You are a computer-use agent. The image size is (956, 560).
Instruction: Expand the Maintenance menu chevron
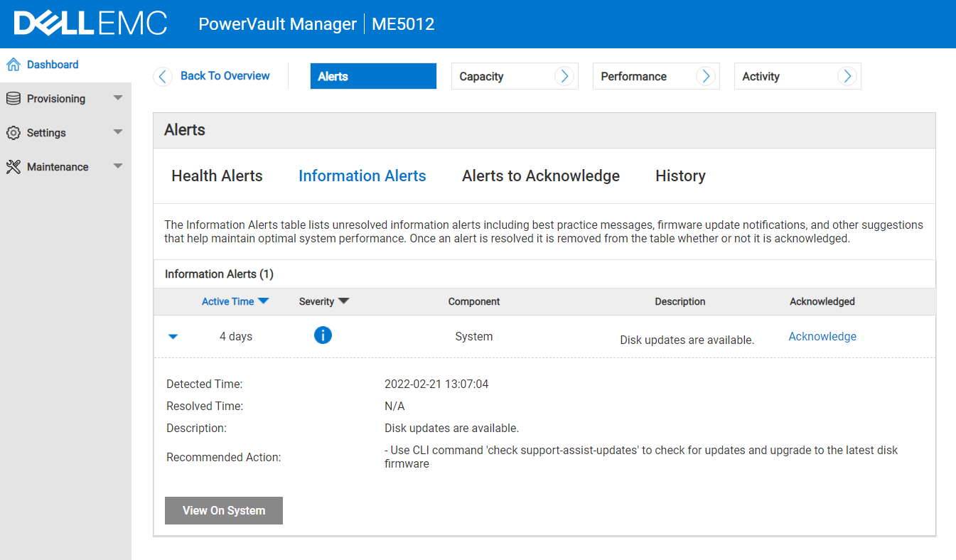118,166
